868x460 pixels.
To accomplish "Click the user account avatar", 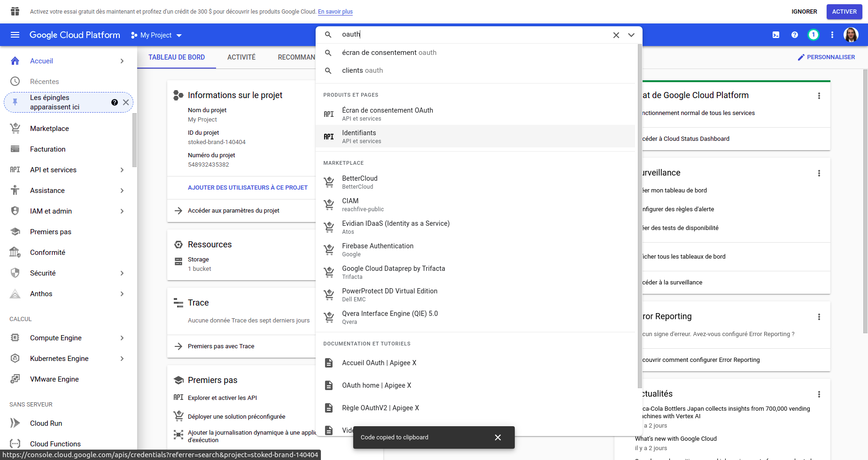I will pyautogui.click(x=851, y=35).
